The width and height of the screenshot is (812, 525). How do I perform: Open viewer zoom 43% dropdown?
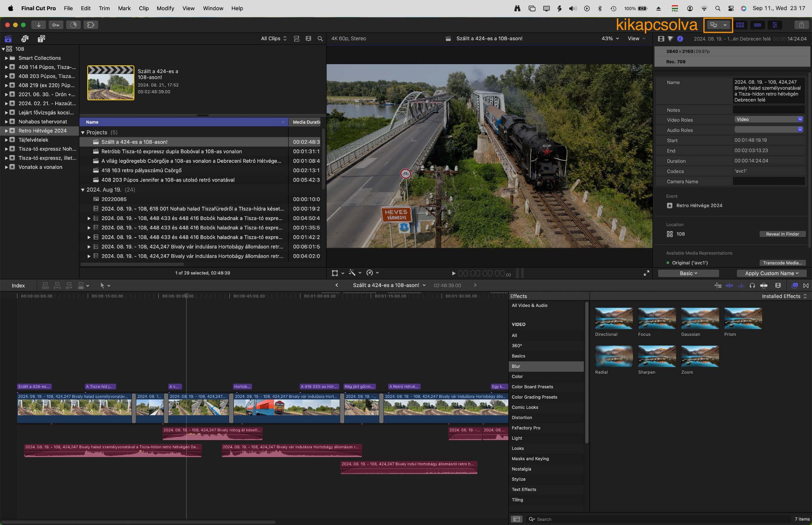point(610,39)
